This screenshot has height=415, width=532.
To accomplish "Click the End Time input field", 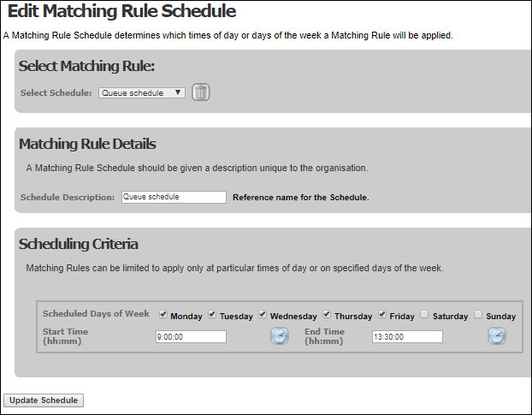I will (407, 336).
